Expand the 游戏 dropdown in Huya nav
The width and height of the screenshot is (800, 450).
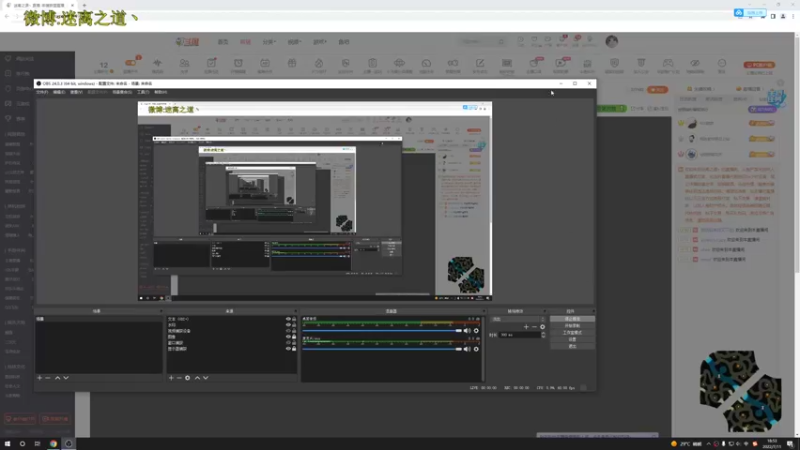319,42
